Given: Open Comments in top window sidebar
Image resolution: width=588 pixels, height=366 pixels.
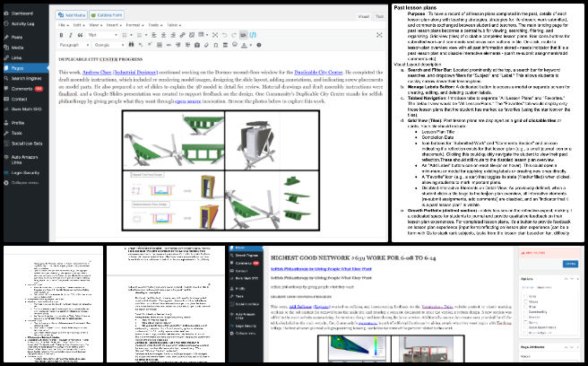Looking at the screenshot, I should pyautogui.click(x=22, y=89).
